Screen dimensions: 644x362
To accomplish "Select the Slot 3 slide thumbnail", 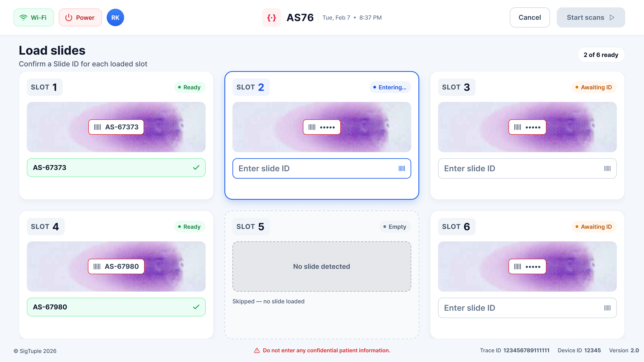I will point(527,127).
